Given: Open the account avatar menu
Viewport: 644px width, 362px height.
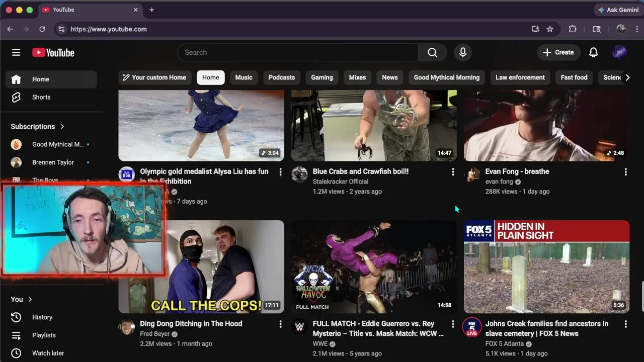Looking at the screenshot, I should coord(619,52).
